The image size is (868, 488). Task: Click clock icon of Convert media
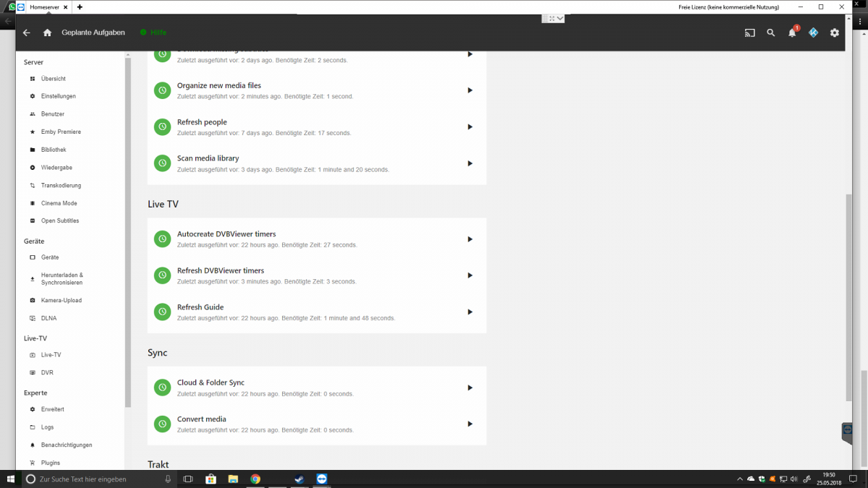(163, 424)
